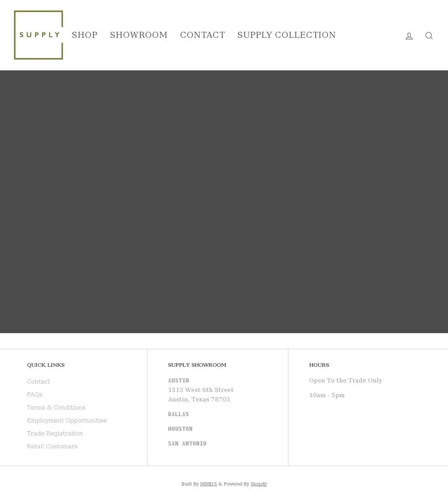Click the SUPPLY SHOWROOM heading

[x=197, y=365]
